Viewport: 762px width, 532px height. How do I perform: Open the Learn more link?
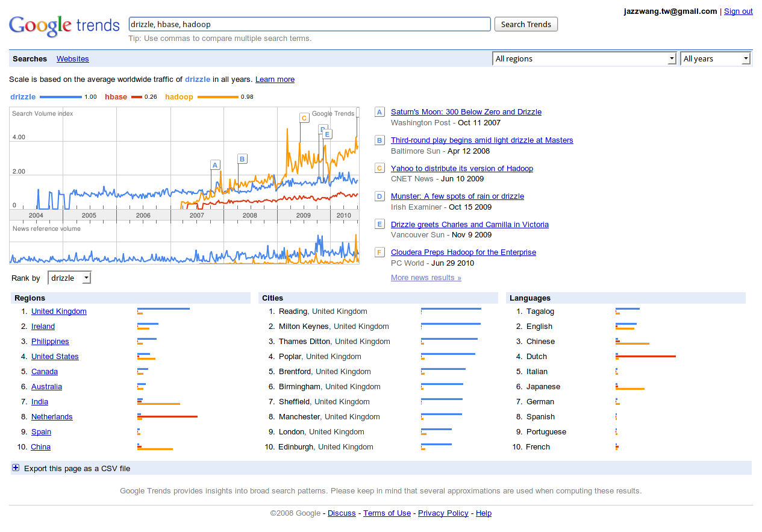275,80
